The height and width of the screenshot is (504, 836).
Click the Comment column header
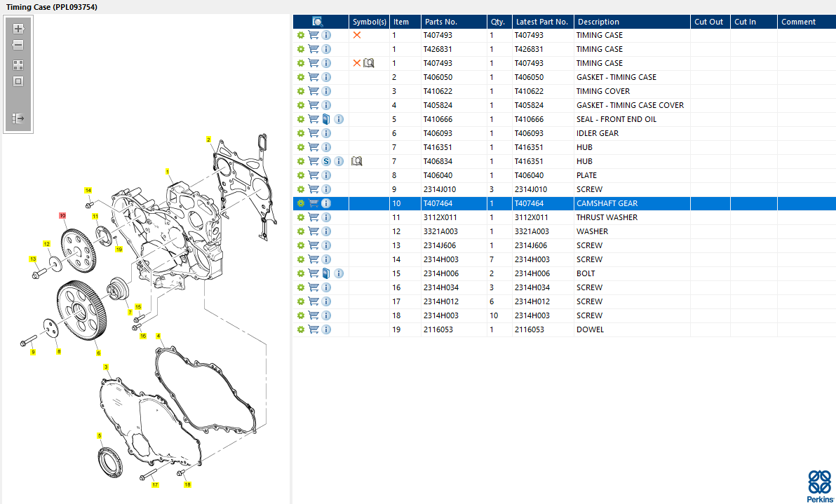tap(807, 22)
